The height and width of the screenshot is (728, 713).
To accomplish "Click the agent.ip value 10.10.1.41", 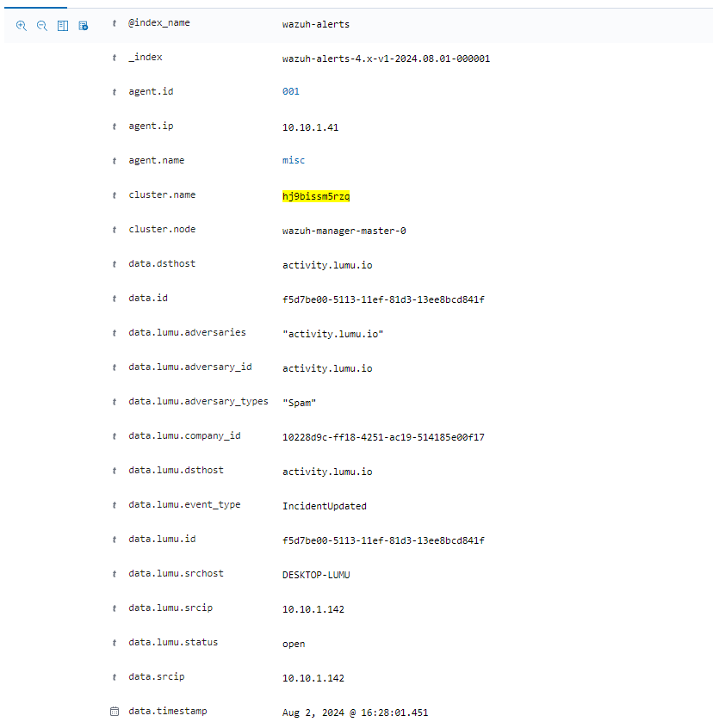I will (310, 127).
